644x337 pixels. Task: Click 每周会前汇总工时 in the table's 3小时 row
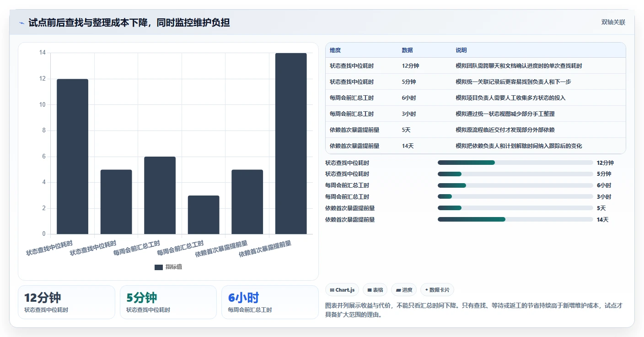click(352, 114)
